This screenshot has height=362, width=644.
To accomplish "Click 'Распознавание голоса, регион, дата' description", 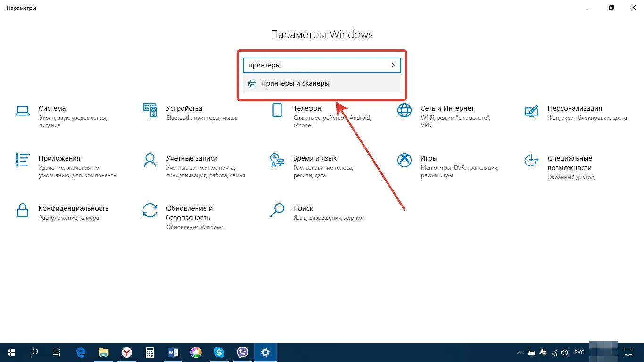I will coord(323,172).
